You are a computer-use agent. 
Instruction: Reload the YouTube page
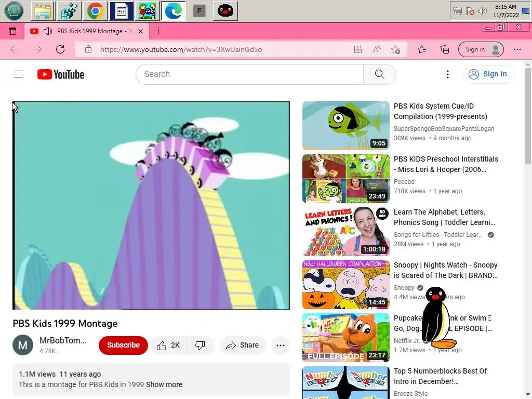click(60, 49)
